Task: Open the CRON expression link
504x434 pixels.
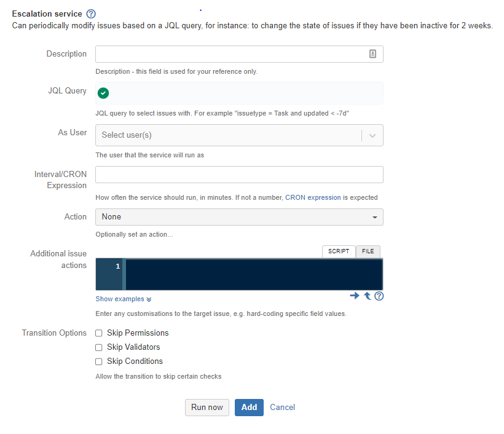Action: pos(313,197)
